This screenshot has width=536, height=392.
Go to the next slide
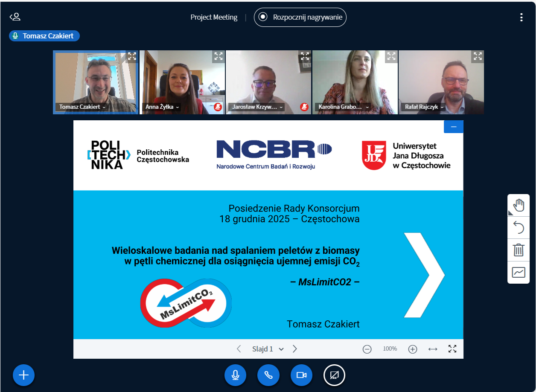pos(295,349)
